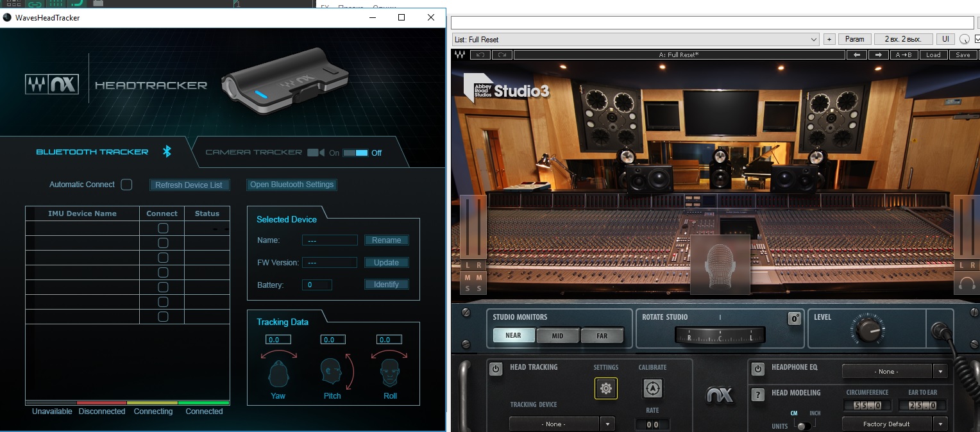Open Tracking Device dropdown arrow
980x432 pixels.
[607, 424]
